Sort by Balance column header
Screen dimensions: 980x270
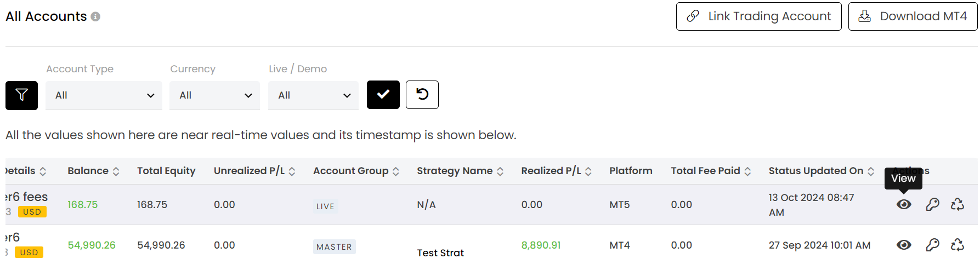click(94, 171)
